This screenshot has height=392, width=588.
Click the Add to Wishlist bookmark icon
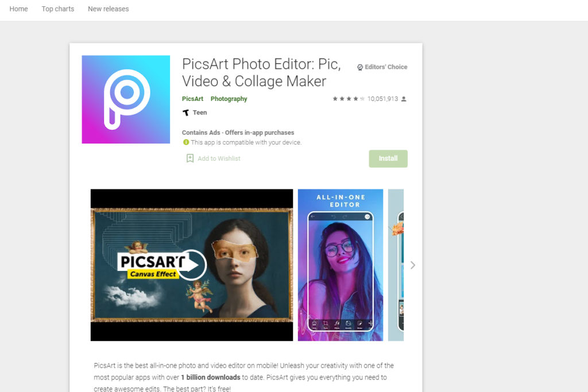click(x=190, y=158)
